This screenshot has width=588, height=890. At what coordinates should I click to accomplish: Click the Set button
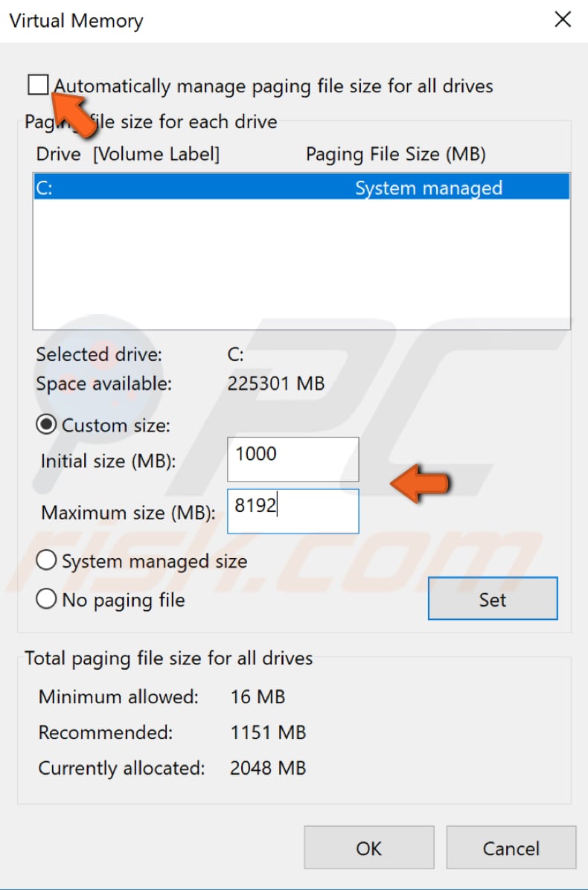(x=492, y=598)
